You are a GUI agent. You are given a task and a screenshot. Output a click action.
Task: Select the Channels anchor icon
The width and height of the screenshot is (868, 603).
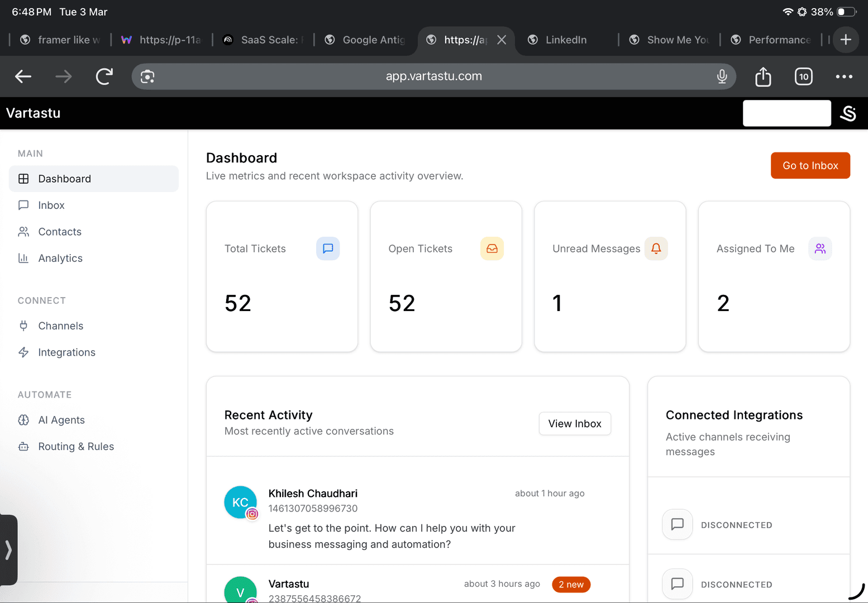click(x=23, y=326)
